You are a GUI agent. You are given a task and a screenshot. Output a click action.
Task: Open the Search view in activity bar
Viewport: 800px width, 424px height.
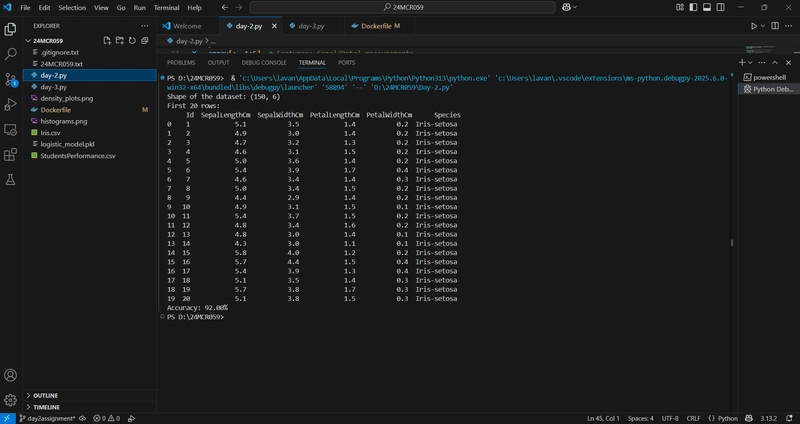(x=10, y=54)
